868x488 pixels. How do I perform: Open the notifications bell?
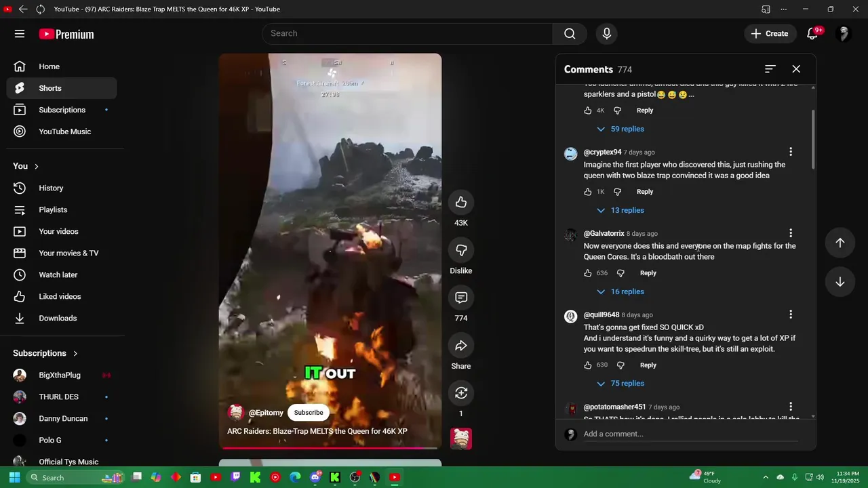tap(812, 34)
